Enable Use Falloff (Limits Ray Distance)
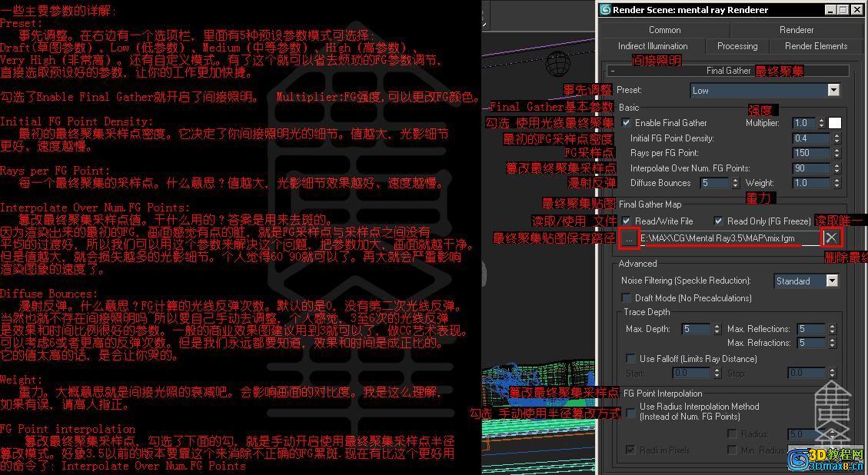The height and width of the screenshot is (475, 868). pos(630,358)
